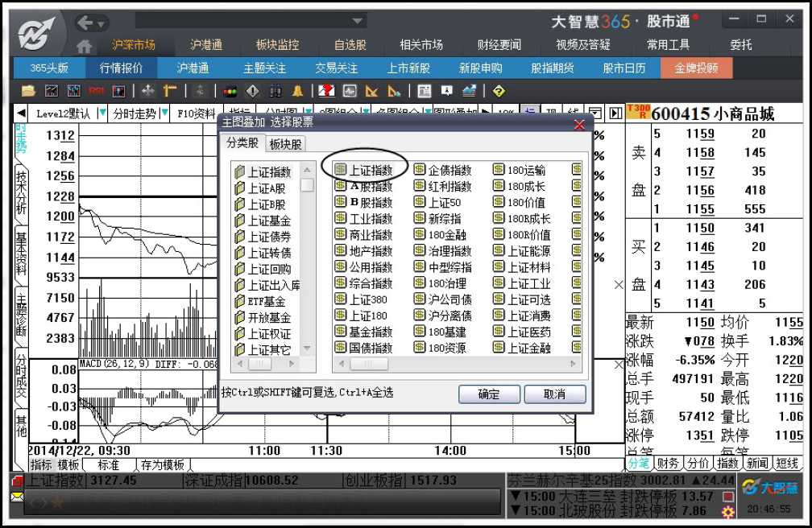This screenshot has height=528, width=812.
Task: Open the 金牌投顾 tab
Action: tap(697, 68)
